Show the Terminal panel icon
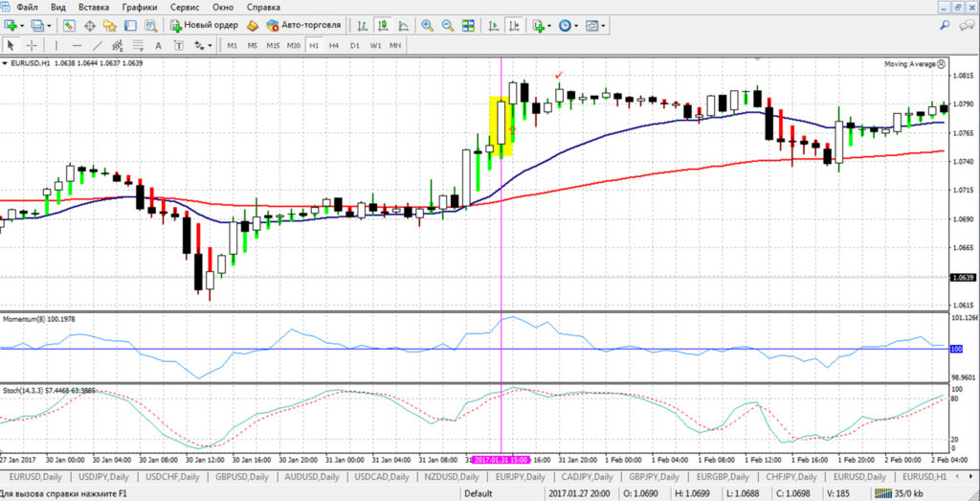 [x=130, y=26]
